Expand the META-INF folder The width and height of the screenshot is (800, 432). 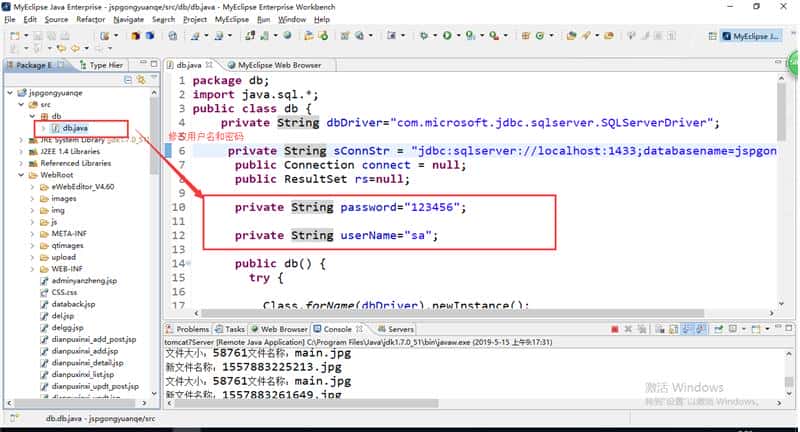point(32,234)
